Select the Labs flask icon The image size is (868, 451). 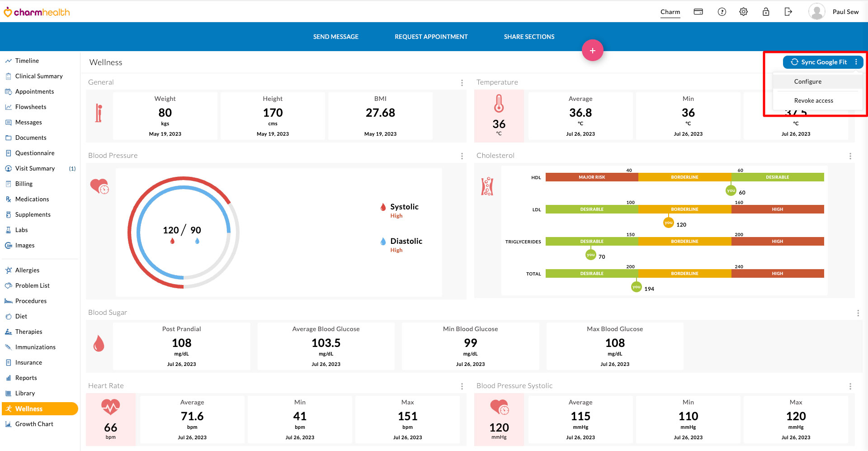9,230
